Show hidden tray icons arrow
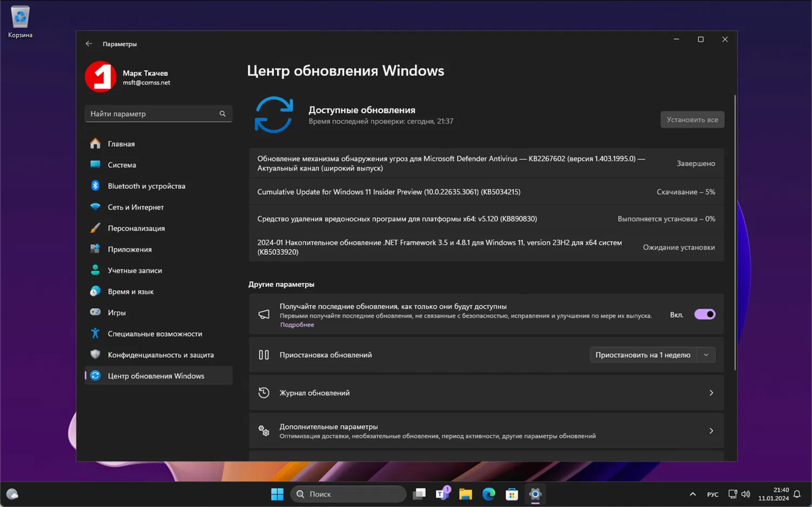 pos(692,494)
